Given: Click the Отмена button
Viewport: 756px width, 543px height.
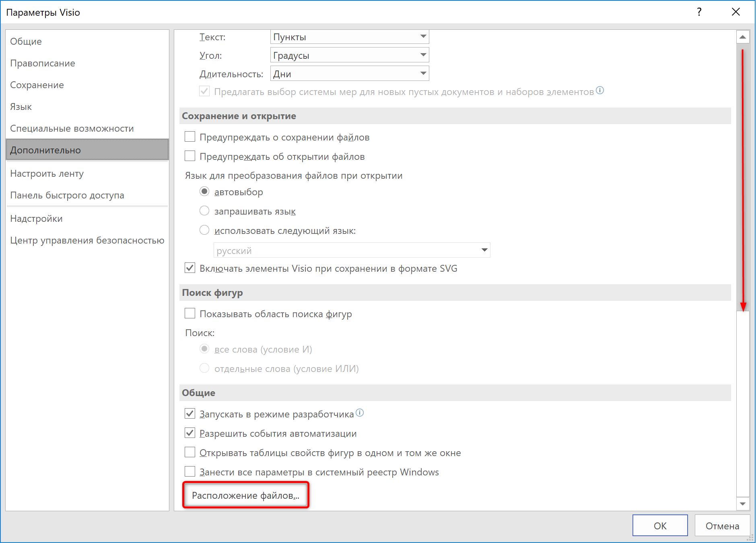Looking at the screenshot, I should click(x=722, y=526).
